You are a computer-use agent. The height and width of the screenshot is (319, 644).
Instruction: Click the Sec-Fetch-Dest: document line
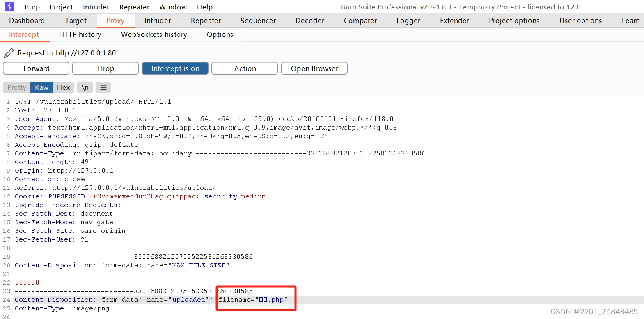(64, 214)
